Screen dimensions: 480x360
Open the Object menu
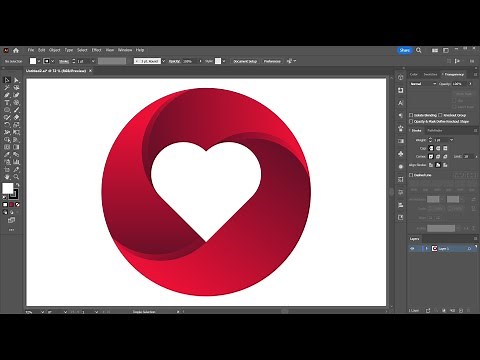pyautogui.click(x=55, y=50)
